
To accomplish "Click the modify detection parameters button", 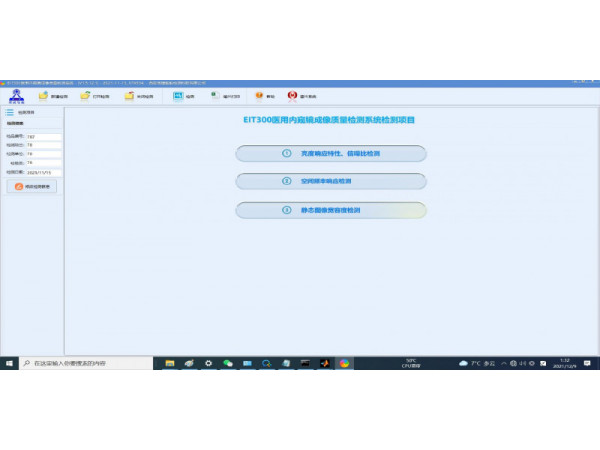I will point(32,186).
